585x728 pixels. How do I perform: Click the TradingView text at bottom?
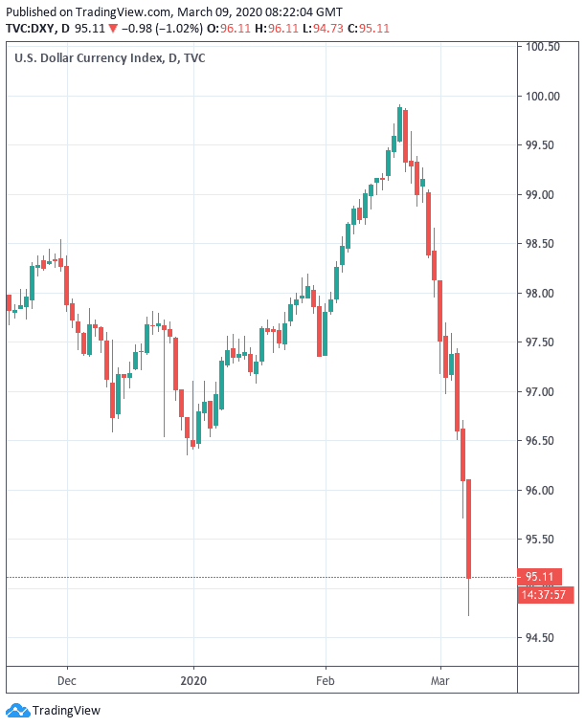66,711
